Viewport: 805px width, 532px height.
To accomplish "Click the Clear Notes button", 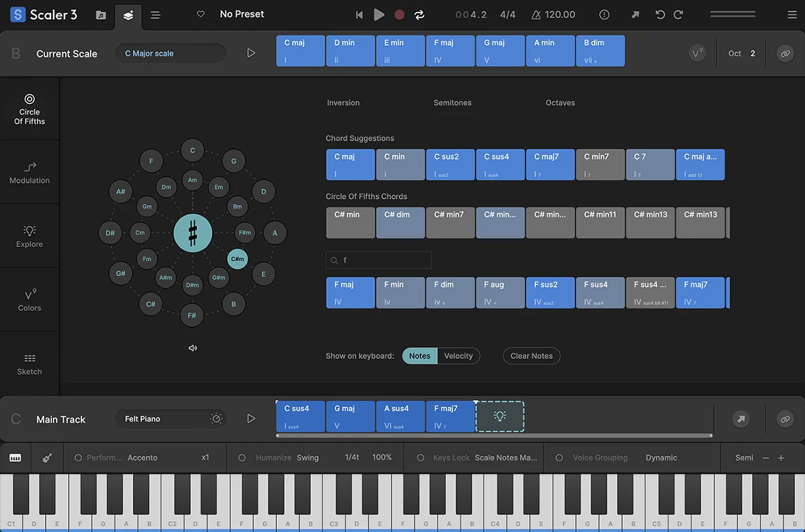I will 531,356.
